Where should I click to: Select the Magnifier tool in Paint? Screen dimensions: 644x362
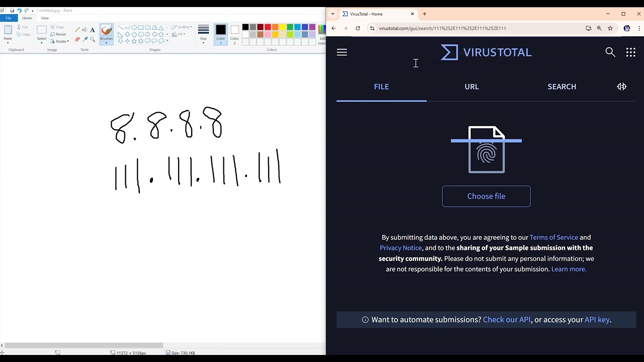point(93,39)
